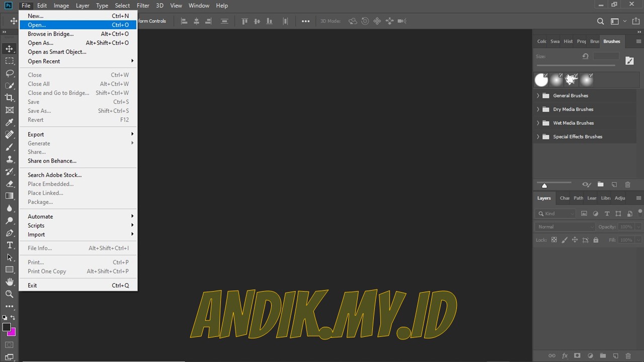Toggle pixel layer filter in Layers panel
644x362 pixels.
coord(584,214)
